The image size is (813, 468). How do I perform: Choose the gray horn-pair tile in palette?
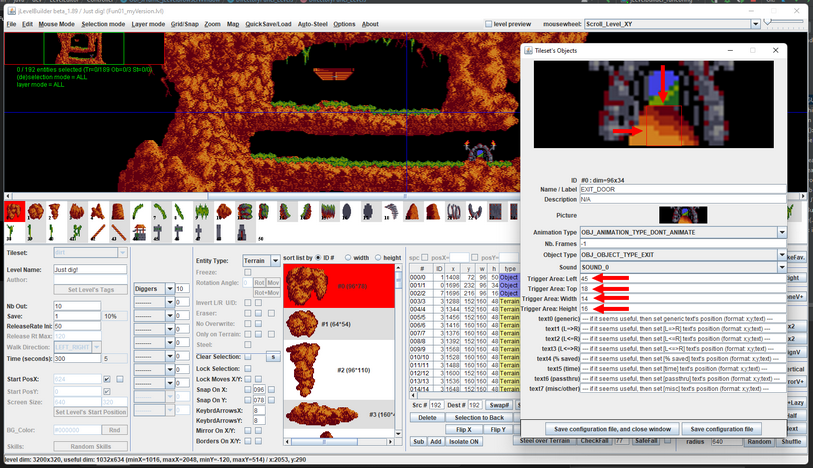click(474, 211)
